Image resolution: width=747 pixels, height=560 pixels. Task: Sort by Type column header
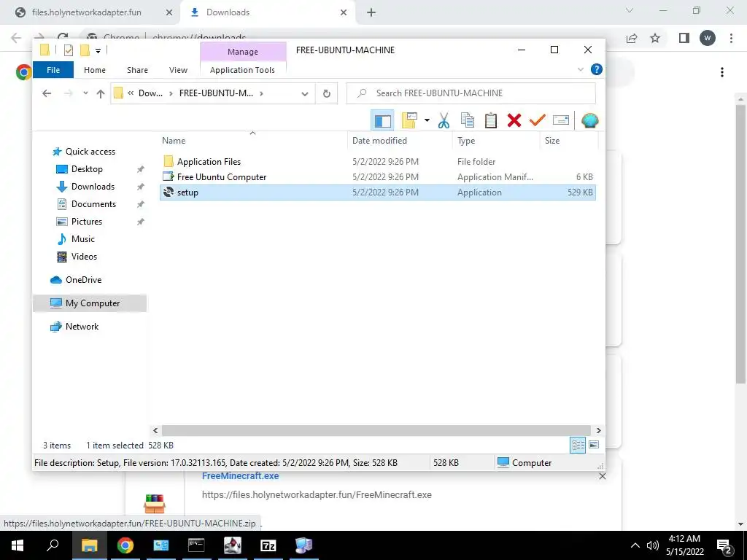496,141
